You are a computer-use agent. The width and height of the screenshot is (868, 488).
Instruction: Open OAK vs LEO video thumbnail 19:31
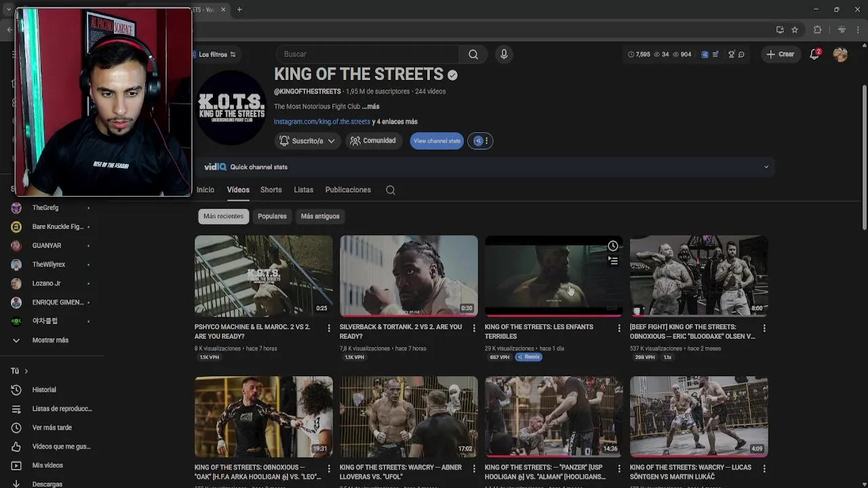tap(264, 417)
